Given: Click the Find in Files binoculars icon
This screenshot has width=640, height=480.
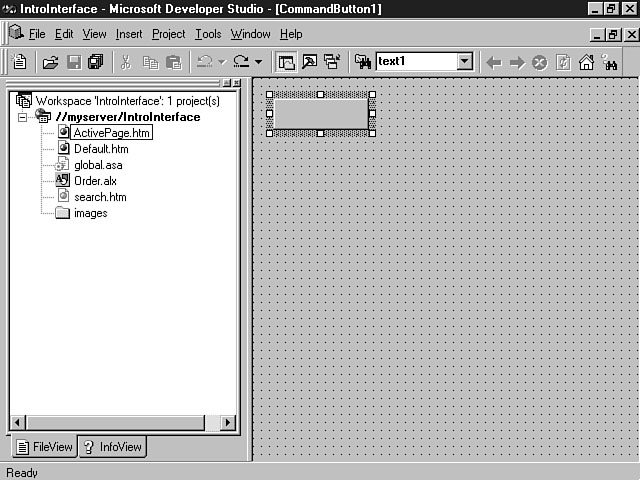Looking at the screenshot, I should pos(363,62).
